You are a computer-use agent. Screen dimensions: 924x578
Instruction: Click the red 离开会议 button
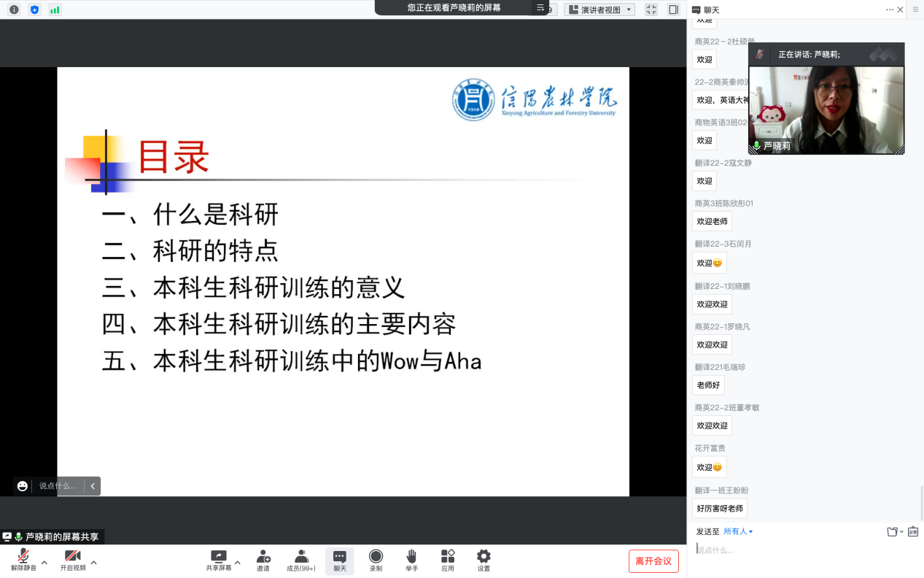click(653, 561)
